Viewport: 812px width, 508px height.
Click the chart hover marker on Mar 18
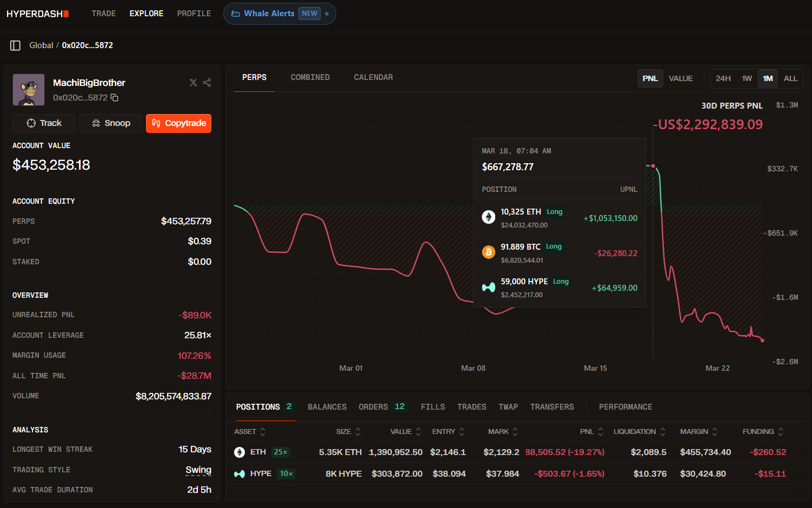coord(653,166)
